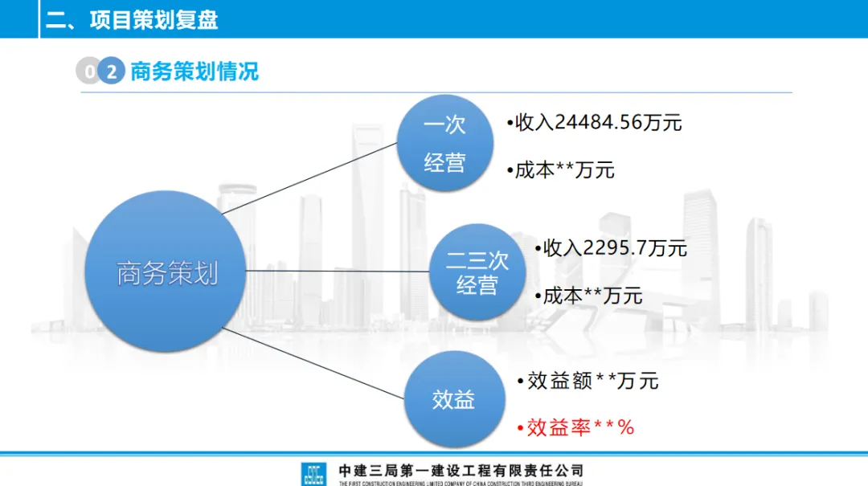
Task: Select the 一次经营 circle node
Action: (445, 143)
